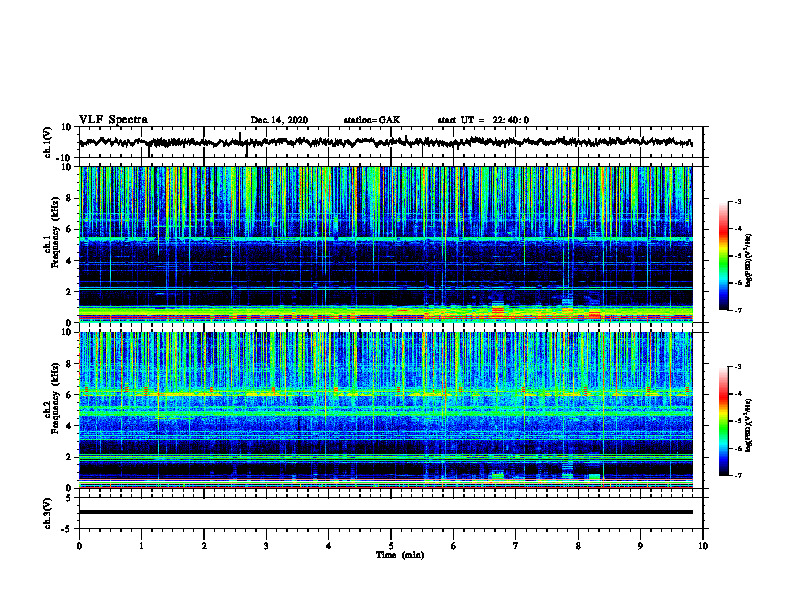Click the ch.1 spectrogram color scale bar
Viewport: 792px width, 612px height.
tap(724, 256)
